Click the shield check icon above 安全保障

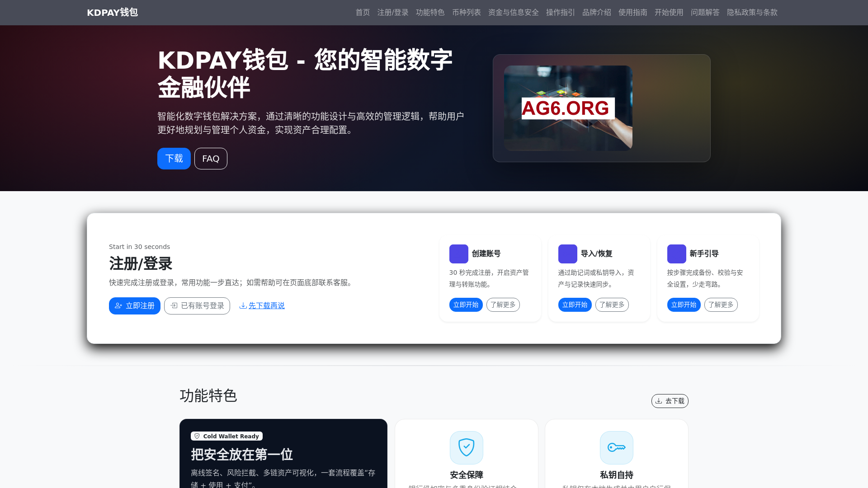[467, 448]
